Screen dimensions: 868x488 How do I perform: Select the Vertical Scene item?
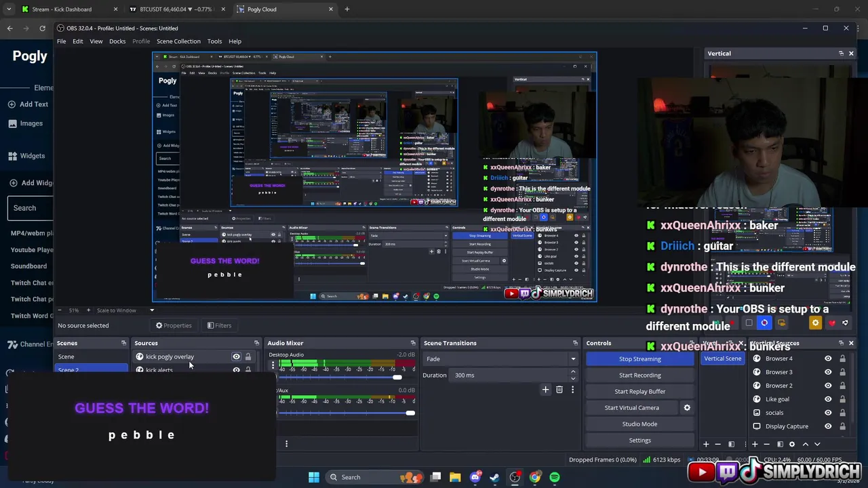coord(722,359)
